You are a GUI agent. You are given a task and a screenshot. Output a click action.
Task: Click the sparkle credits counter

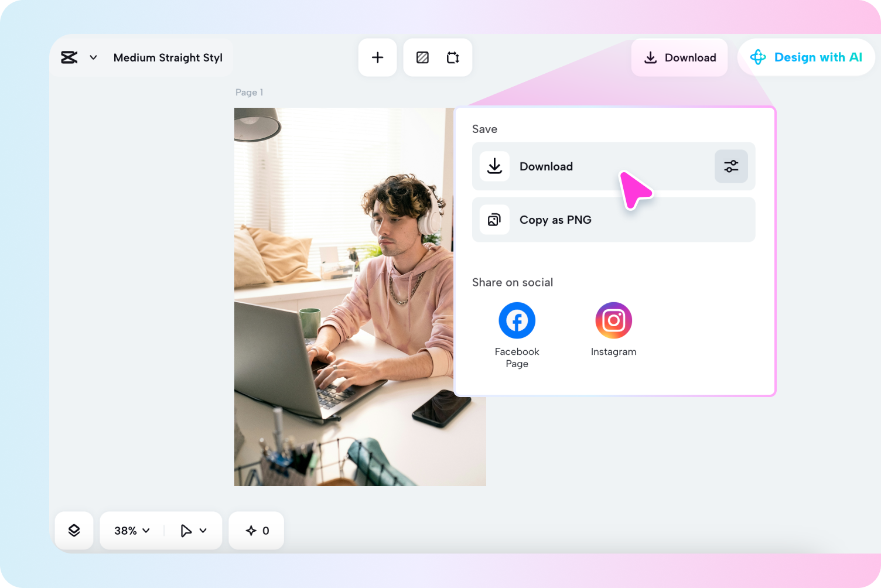click(257, 531)
